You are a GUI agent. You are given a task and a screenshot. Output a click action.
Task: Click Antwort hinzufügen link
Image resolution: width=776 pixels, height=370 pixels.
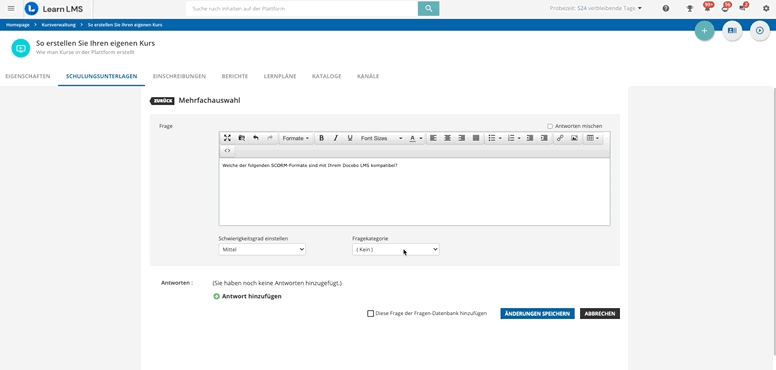247,296
